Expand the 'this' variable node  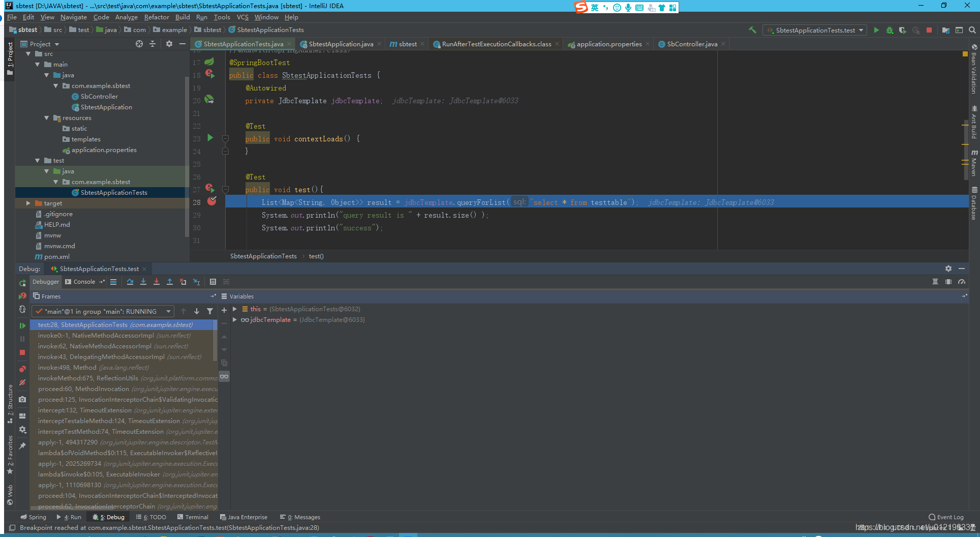click(x=234, y=309)
